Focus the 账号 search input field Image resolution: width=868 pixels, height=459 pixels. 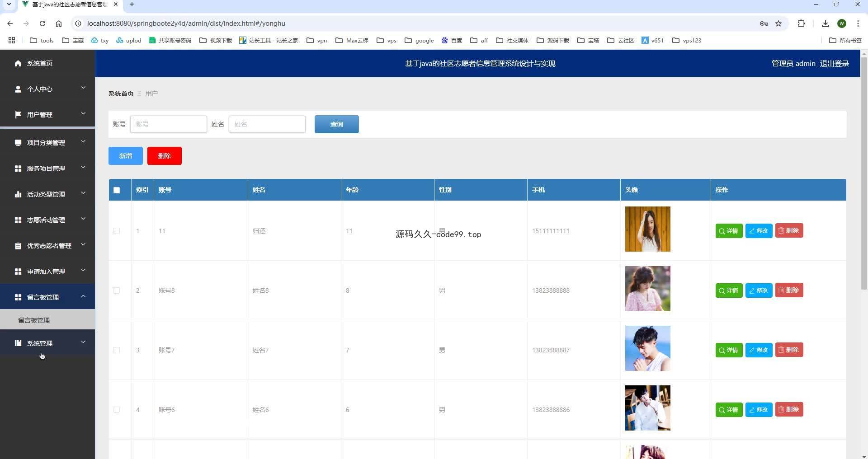click(x=169, y=124)
